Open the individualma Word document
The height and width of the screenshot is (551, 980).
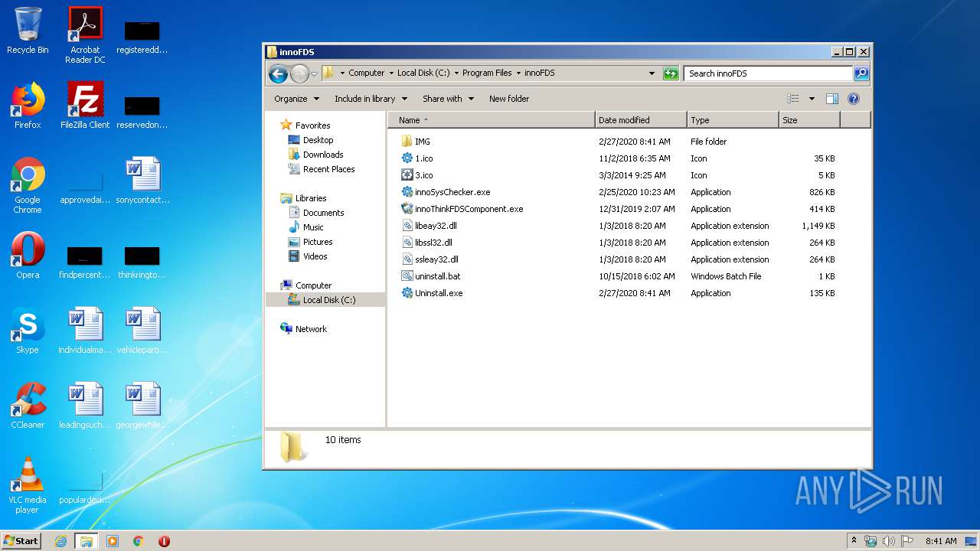[85, 331]
